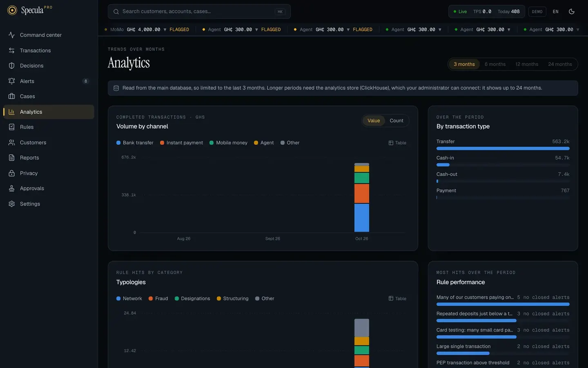Click the DEMO badge button

[x=537, y=11]
